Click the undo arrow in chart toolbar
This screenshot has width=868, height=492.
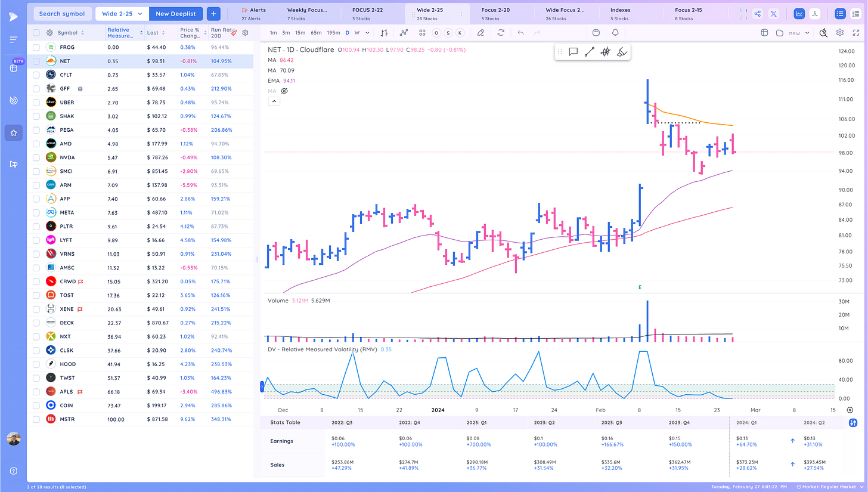pyautogui.click(x=520, y=33)
